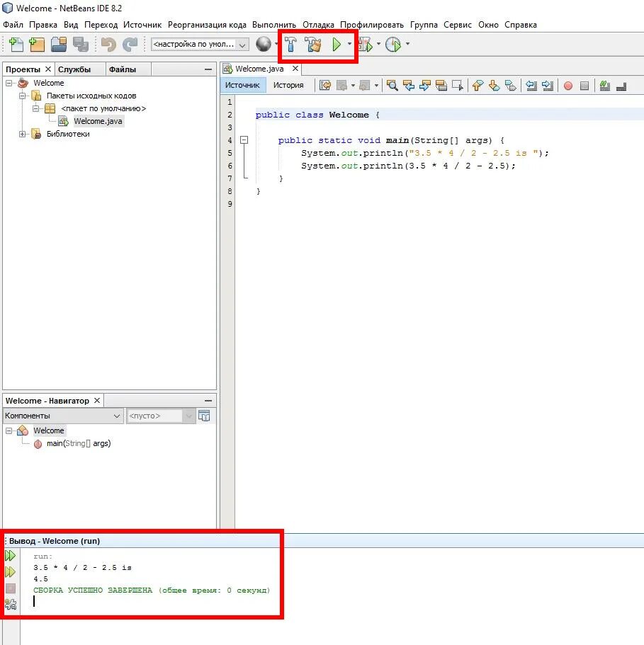Click the Debug Project toolbar icon

pyautogui.click(x=366, y=44)
